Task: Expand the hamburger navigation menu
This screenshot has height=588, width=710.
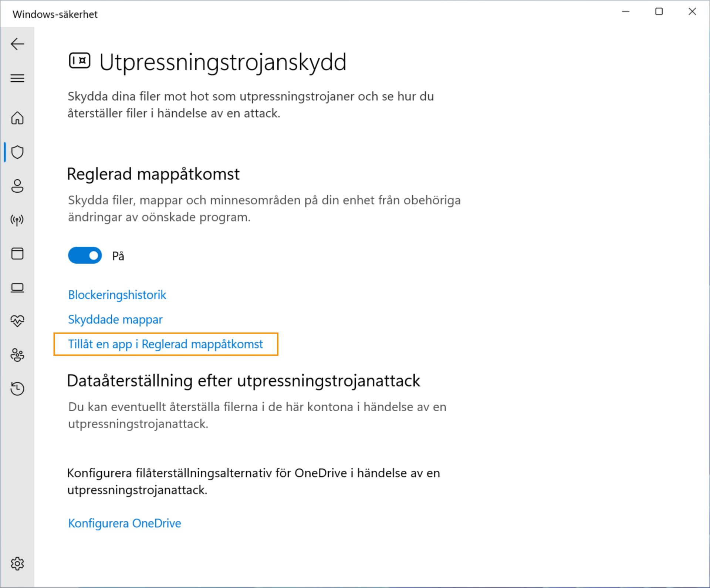Action: tap(17, 78)
